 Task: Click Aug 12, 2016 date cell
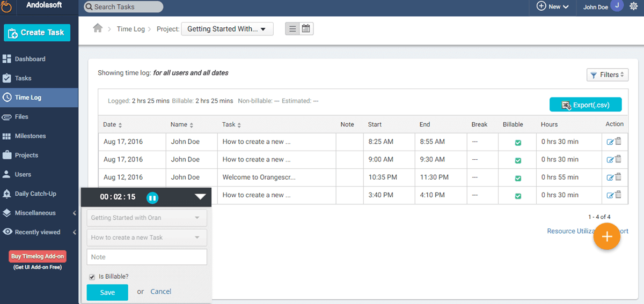tap(131, 177)
